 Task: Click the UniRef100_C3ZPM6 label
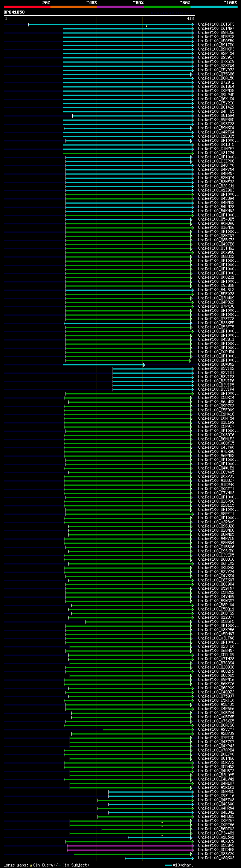[216, 161]
